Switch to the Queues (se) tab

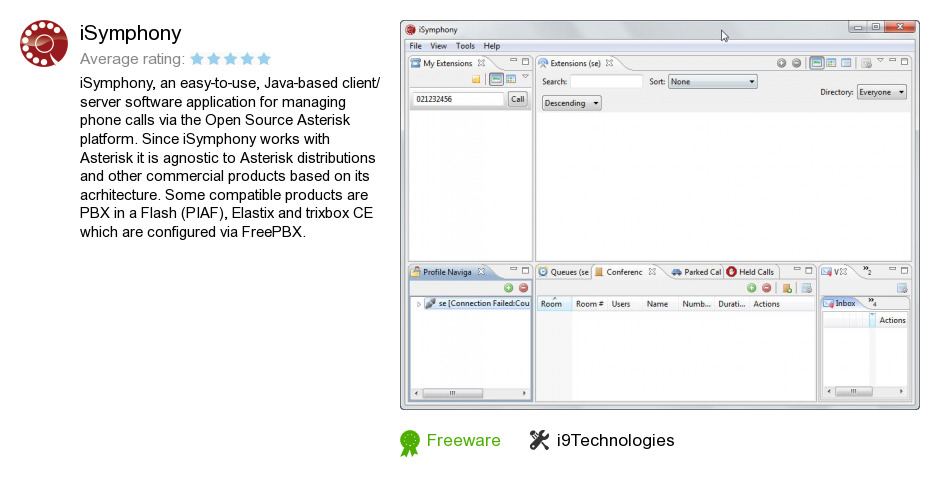point(564,272)
